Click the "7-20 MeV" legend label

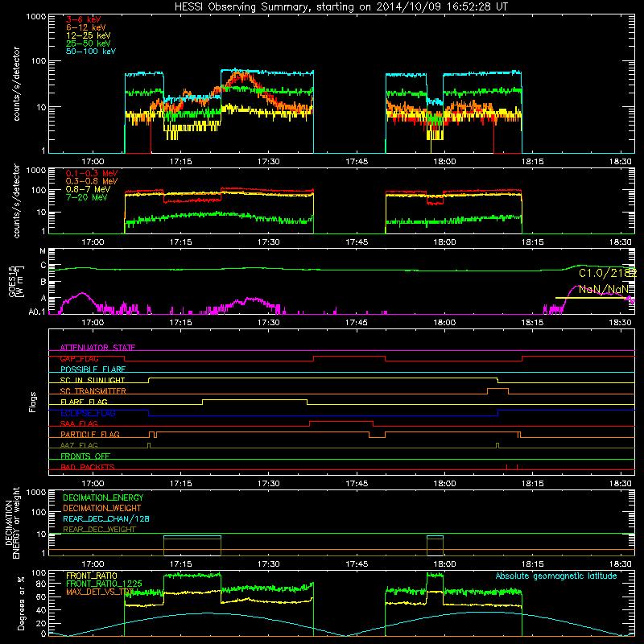click(x=87, y=197)
